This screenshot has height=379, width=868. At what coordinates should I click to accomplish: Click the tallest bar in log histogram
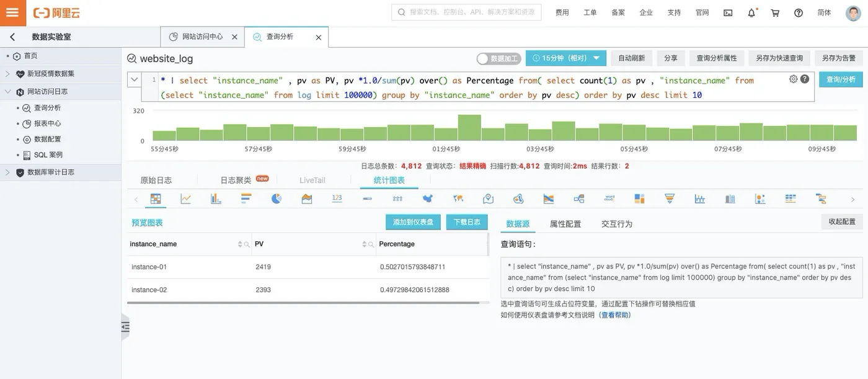click(469, 128)
